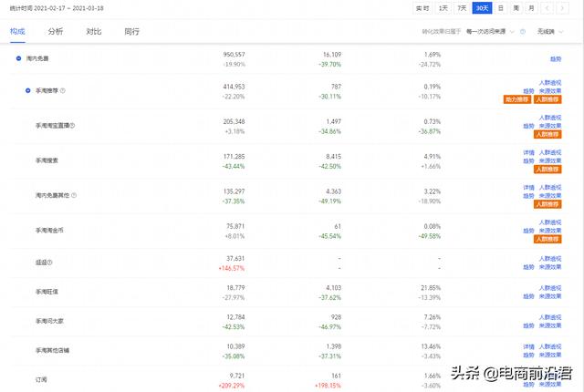Click visitor count 950,557
The image size is (584, 392).
[234, 55]
